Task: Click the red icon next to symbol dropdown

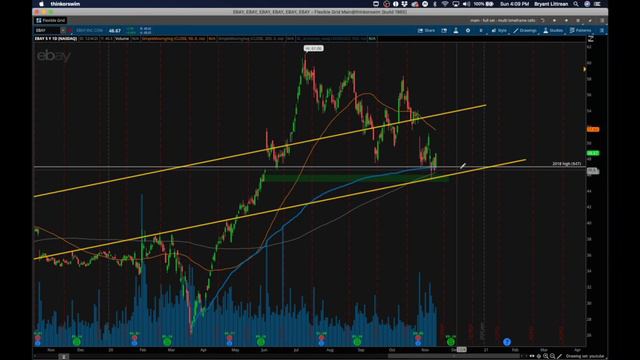Action: pos(70,31)
